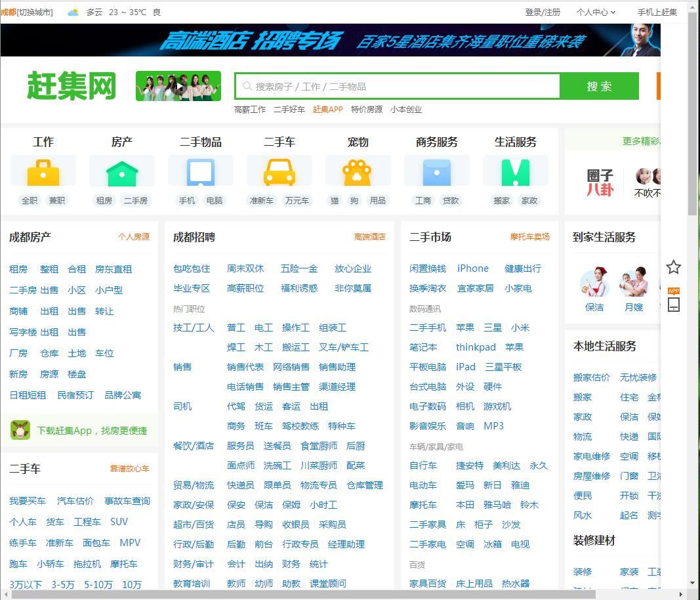Viewport: 700px width, 600px height.
Task: Click the 赶集网 logo
Action: click(72, 86)
